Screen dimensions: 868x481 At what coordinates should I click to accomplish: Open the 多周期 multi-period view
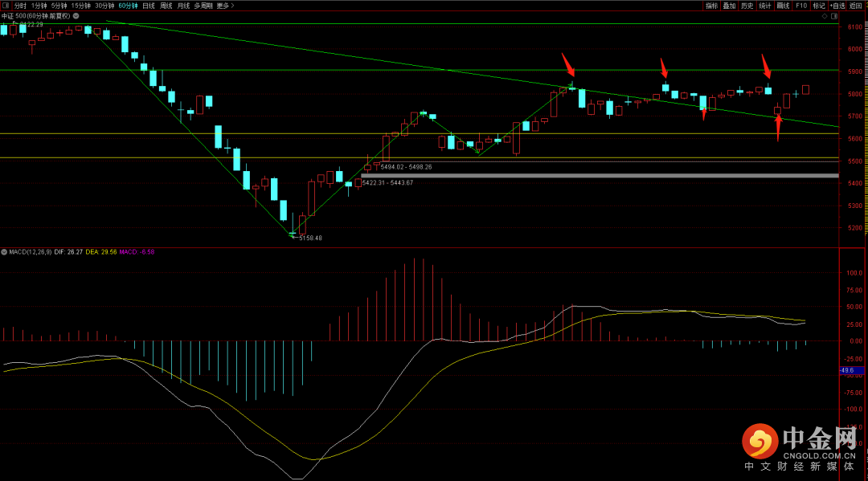coord(203,6)
